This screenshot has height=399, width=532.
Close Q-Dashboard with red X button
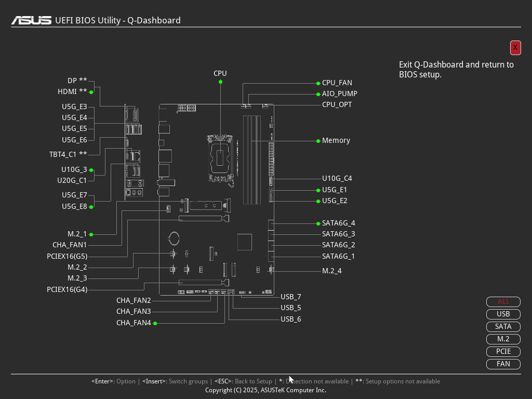tap(515, 47)
